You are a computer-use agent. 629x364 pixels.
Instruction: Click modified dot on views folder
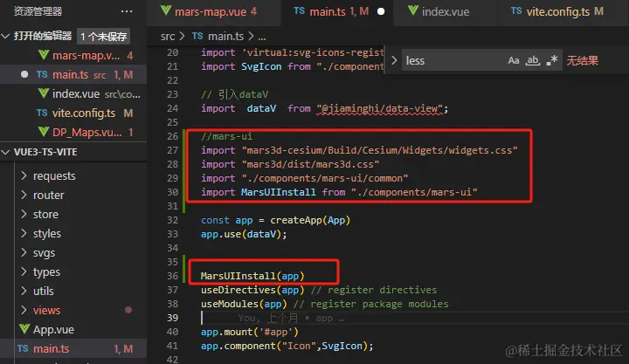(x=128, y=310)
